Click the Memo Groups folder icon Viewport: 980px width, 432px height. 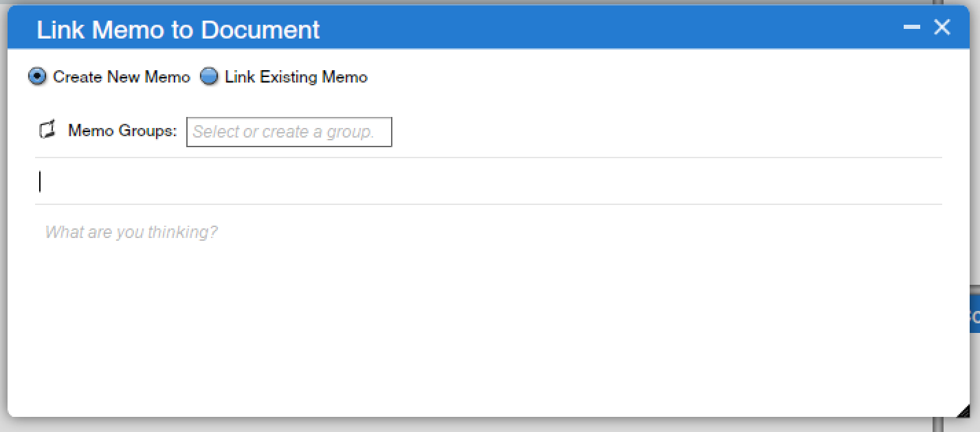point(47,130)
